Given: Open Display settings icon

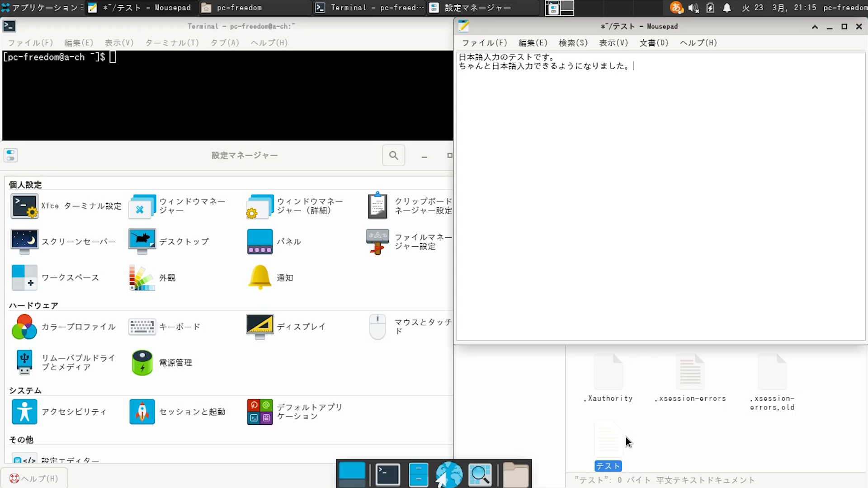Looking at the screenshot, I should 259,327.
